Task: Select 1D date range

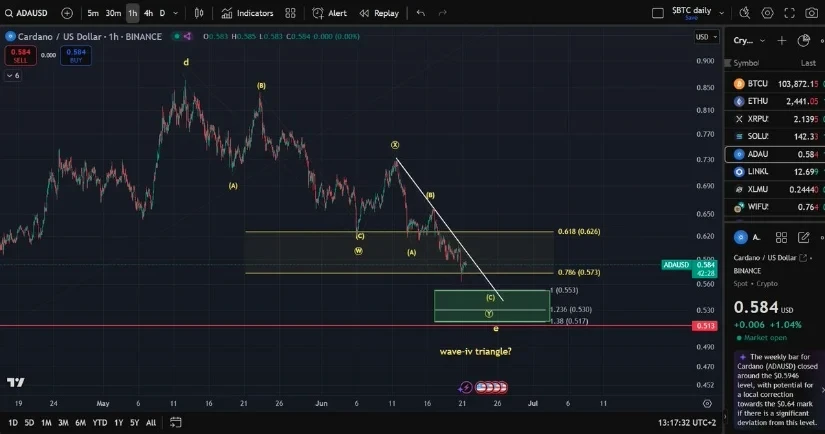Action: [13, 422]
